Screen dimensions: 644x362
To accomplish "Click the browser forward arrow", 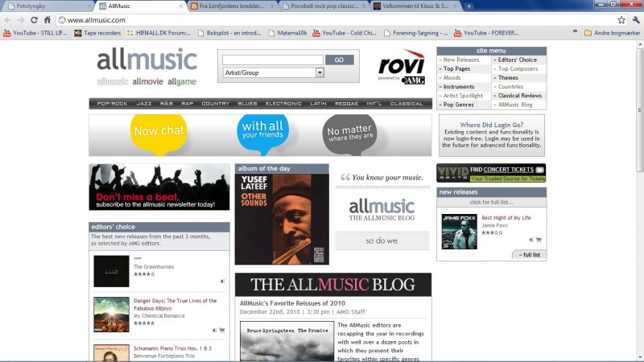I will tap(21, 19).
